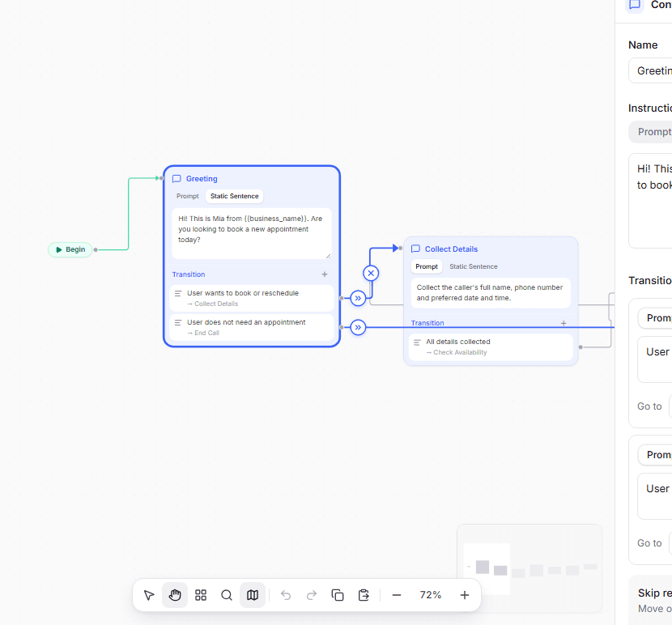672x625 pixels.
Task: Click the Collect Details node chat icon
Action: point(415,249)
